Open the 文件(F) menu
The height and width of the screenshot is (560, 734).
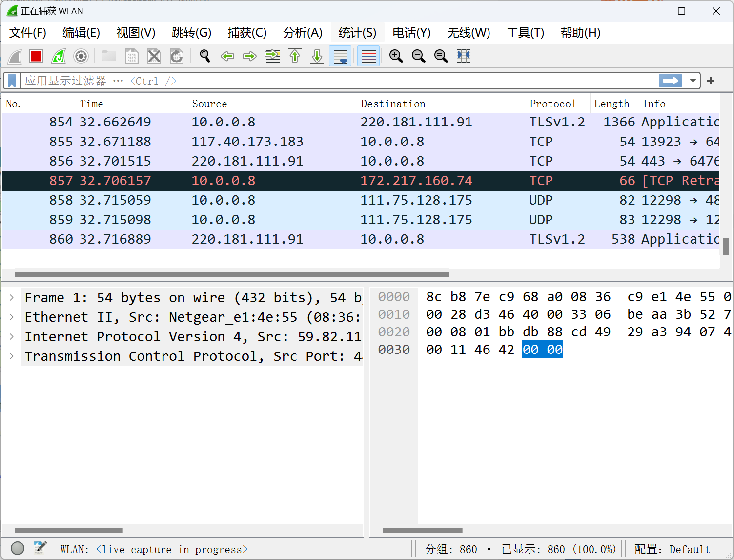pos(28,33)
